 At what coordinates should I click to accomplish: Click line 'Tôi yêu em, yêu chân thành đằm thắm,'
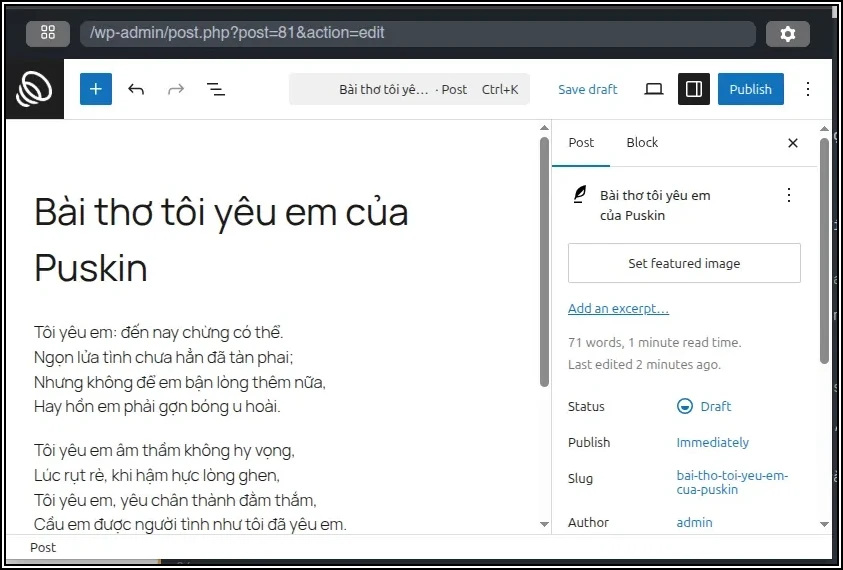[x=175, y=500]
